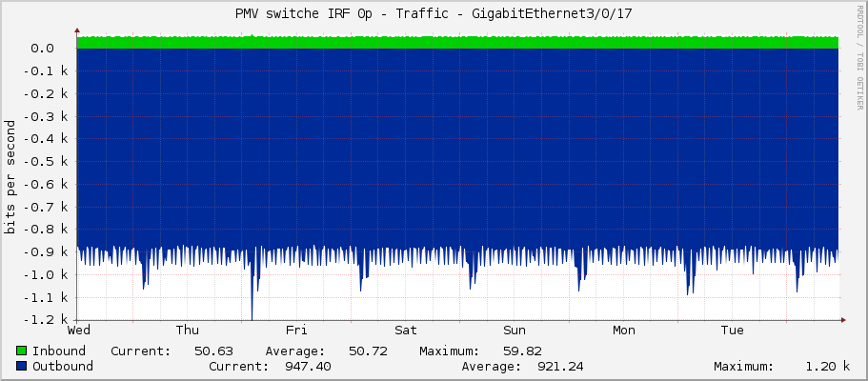The image size is (868, 381).
Task: Click the Outbound average value 921.24
Action: (x=560, y=366)
